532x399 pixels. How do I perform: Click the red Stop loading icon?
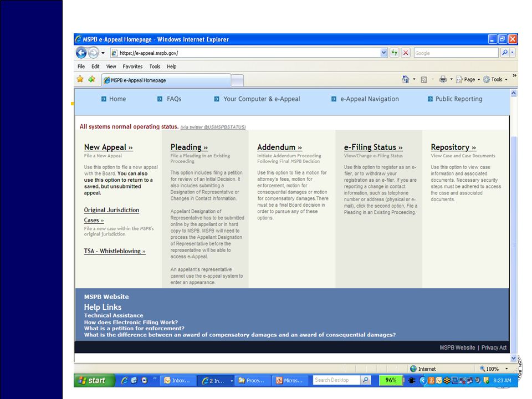[x=406, y=53]
